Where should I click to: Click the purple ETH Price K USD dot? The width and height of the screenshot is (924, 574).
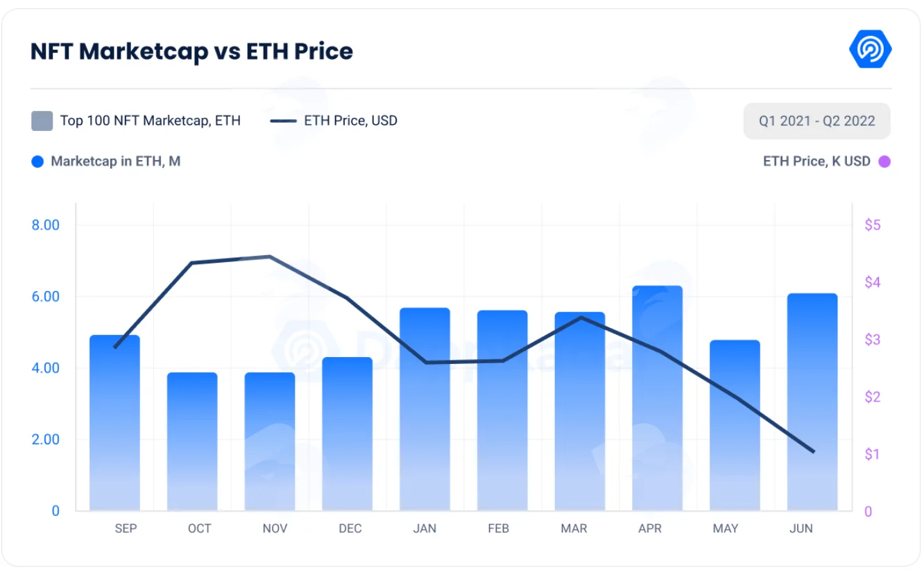pos(884,162)
